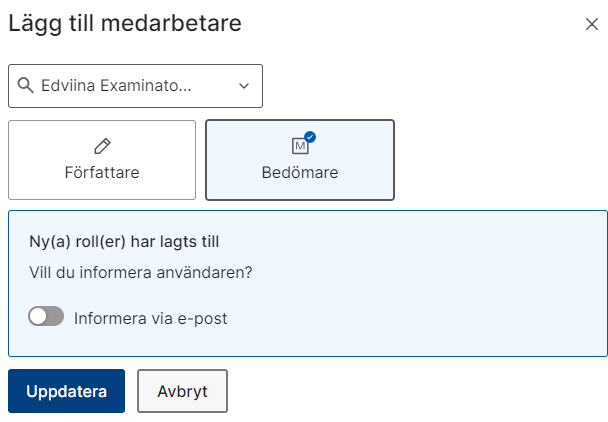This screenshot has width=608, height=422.
Task: Click the Ny(a) roll(er) har lagts till message
Action: [x=124, y=242]
